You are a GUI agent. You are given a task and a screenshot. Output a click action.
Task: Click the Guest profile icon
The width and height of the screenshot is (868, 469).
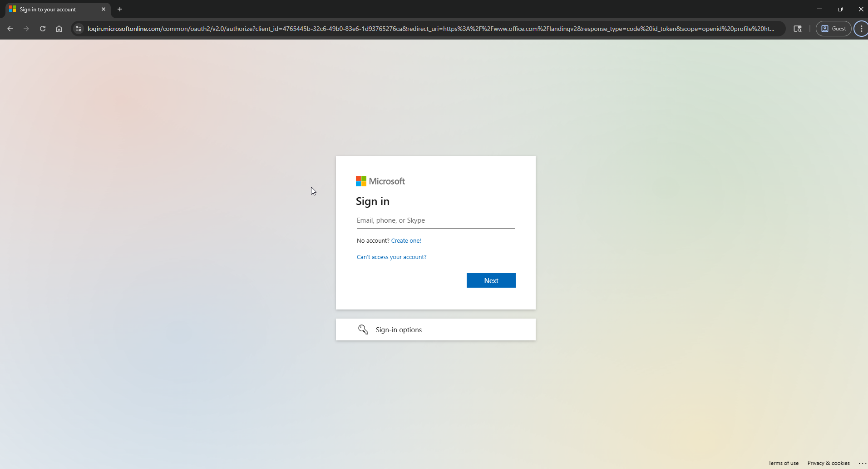pyautogui.click(x=833, y=29)
